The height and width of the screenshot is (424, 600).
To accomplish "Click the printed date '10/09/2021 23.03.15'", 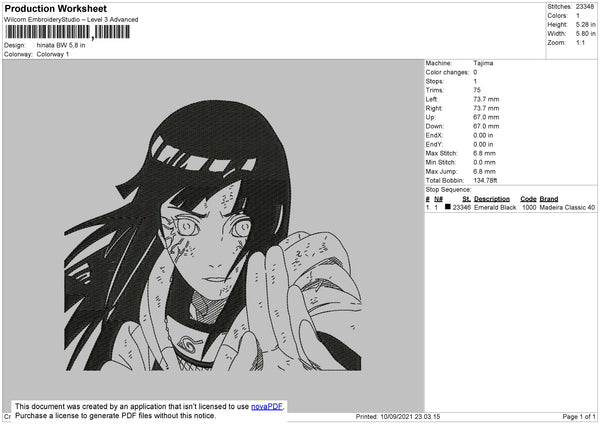I will coord(410,417).
